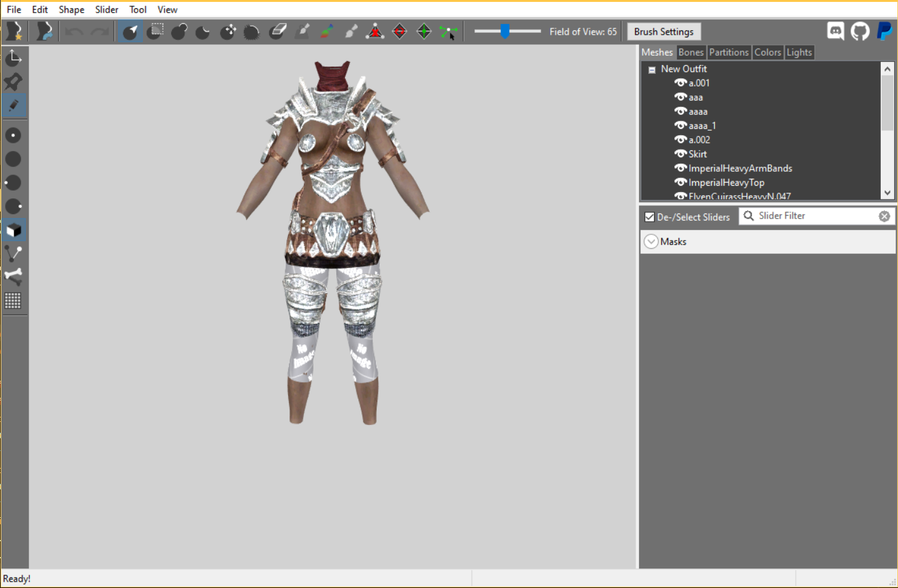Expand the Masks section chevron
The height and width of the screenshot is (588, 898).
click(x=651, y=242)
